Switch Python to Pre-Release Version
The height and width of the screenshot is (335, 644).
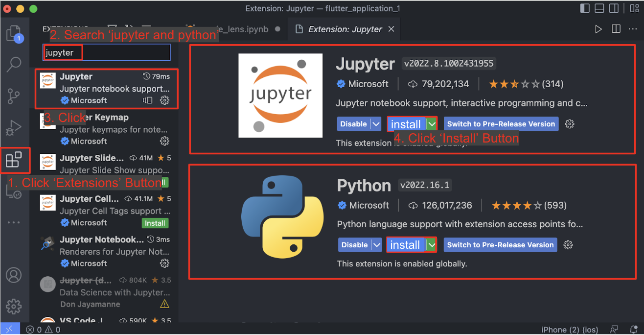click(500, 245)
